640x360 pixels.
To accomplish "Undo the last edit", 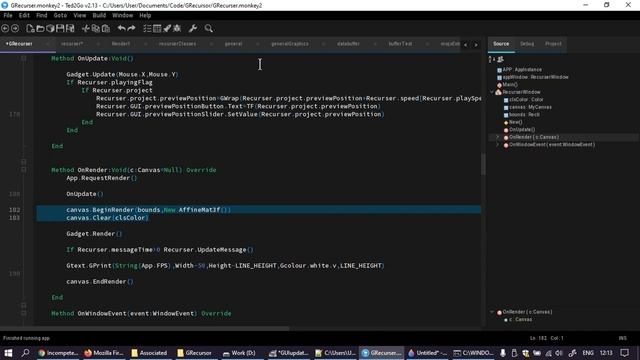I will point(121,28).
